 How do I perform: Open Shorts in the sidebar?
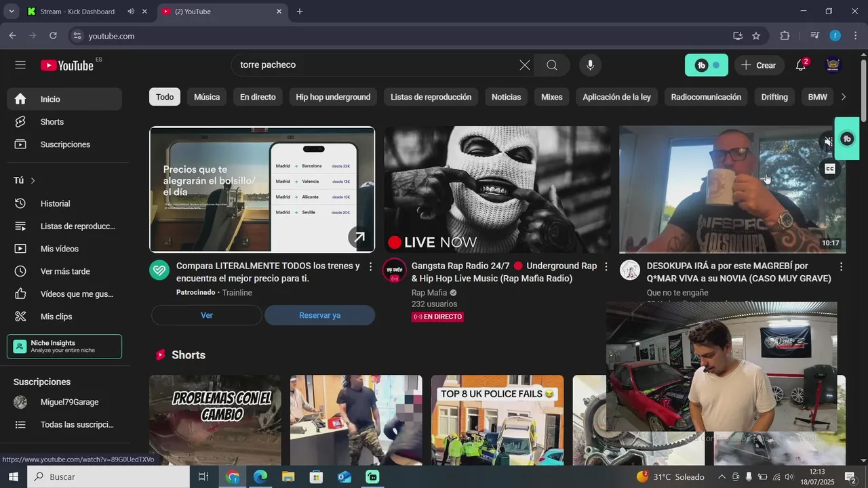click(64, 122)
